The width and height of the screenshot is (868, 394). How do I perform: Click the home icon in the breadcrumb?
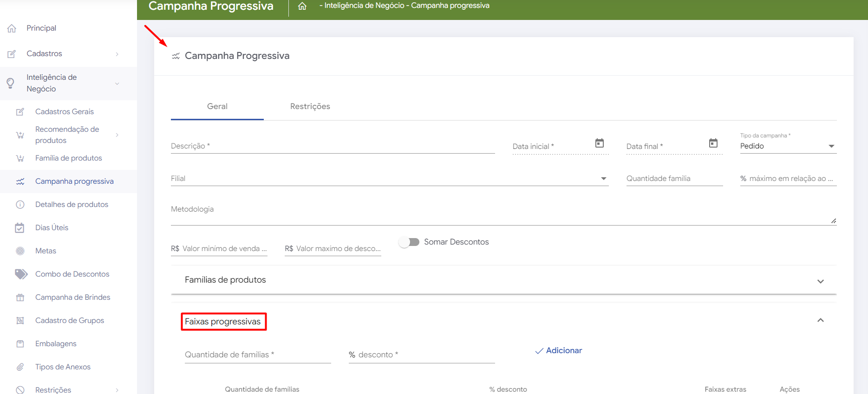click(x=302, y=6)
